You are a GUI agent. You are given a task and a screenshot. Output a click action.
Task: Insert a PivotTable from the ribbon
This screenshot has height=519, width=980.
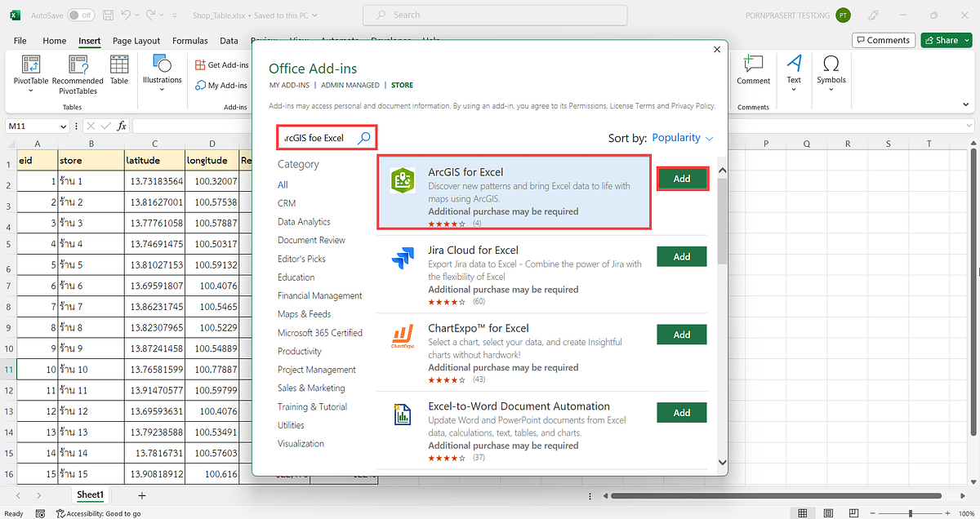point(30,73)
